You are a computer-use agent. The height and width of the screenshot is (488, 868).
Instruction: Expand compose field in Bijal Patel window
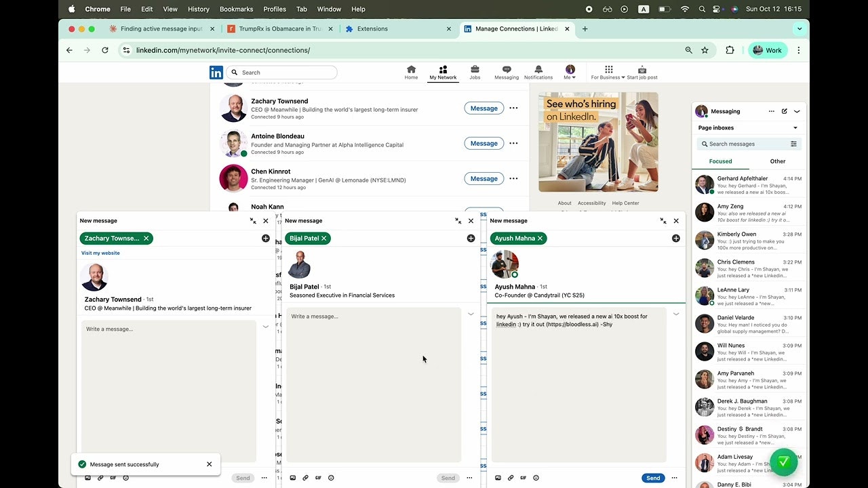(x=471, y=314)
